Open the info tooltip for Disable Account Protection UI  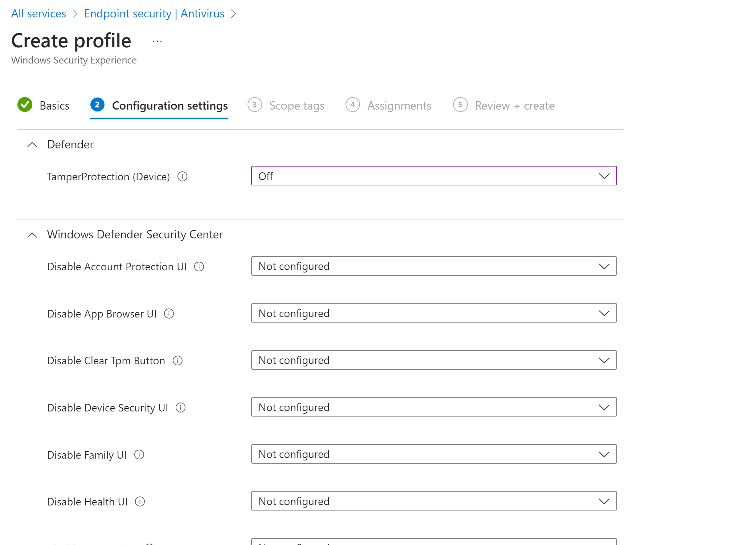click(199, 267)
